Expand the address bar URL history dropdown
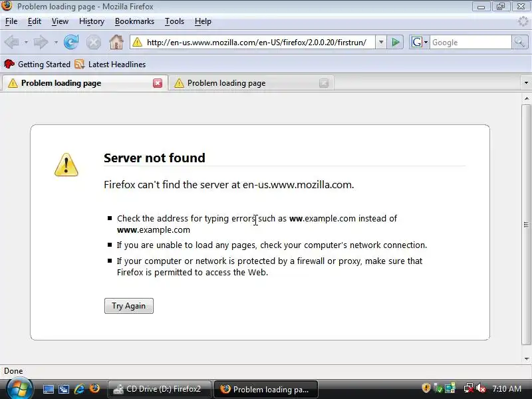 [381, 43]
